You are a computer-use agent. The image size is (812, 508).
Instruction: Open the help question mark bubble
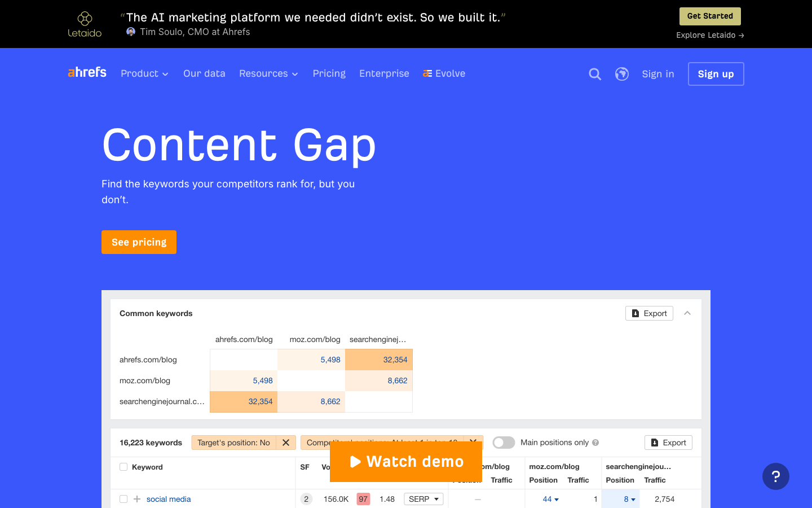(x=776, y=476)
